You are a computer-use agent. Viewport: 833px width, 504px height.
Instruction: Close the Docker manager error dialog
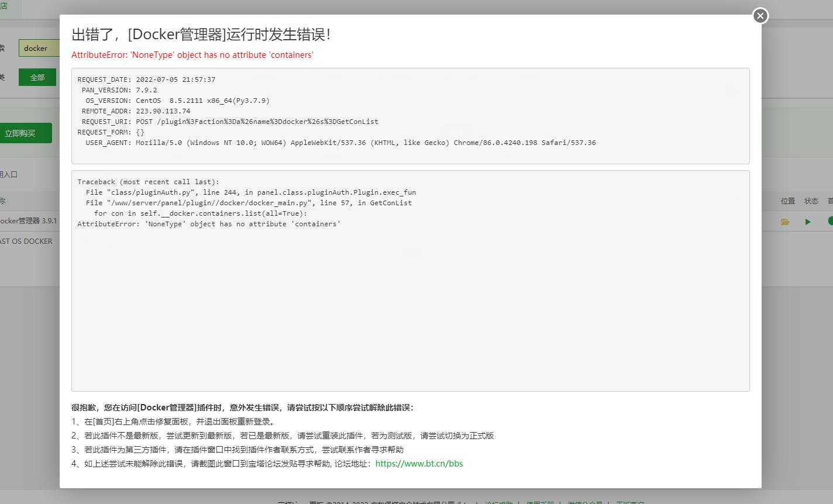(x=760, y=16)
